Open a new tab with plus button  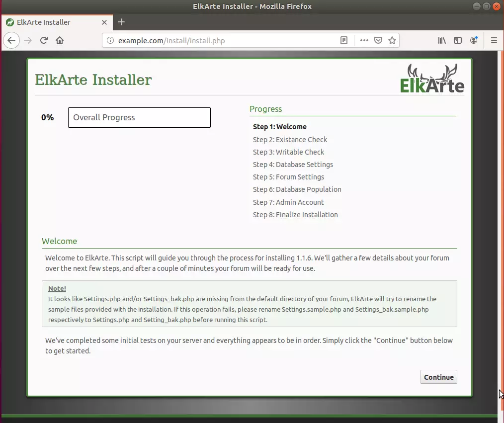(x=121, y=22)
